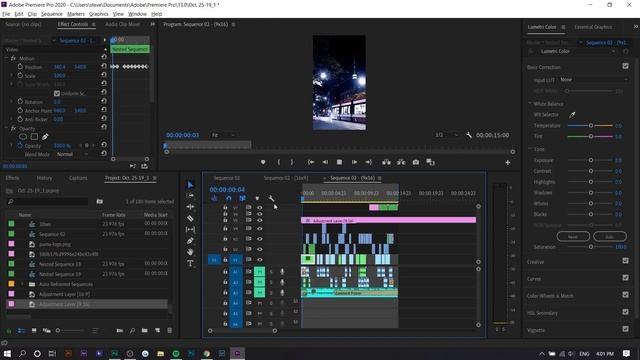640x360 pixels.
Task: Toggle Position animation stopwatch
Action: click(20, 67)
